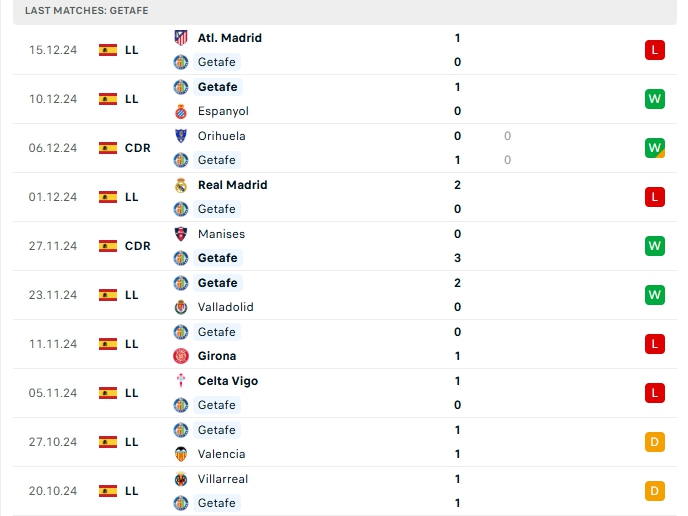Screen dimensions: 688x516
Task: Click the Atl. Madrid club crest
Action: [181, 38]
